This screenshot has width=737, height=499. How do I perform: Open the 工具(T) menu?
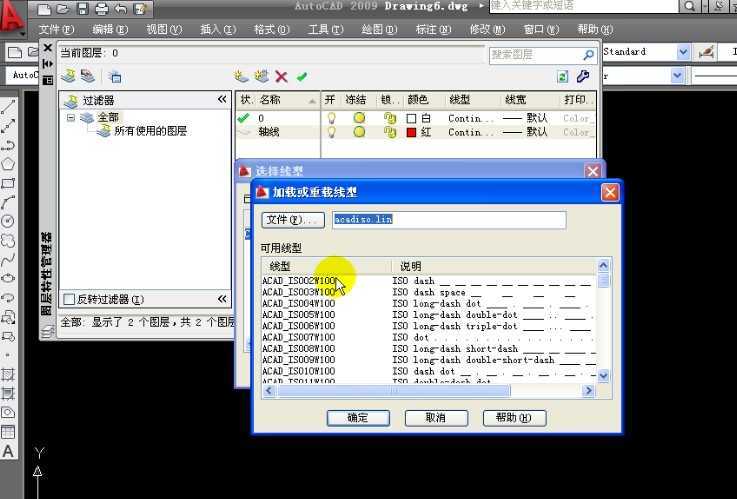click(x=325, y=30)
